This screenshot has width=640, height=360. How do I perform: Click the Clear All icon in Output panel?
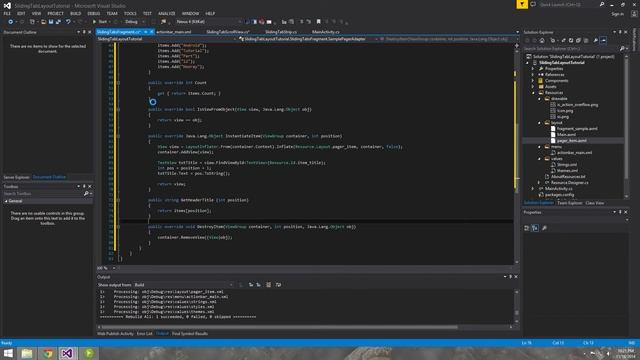click(x=268, y=284)
